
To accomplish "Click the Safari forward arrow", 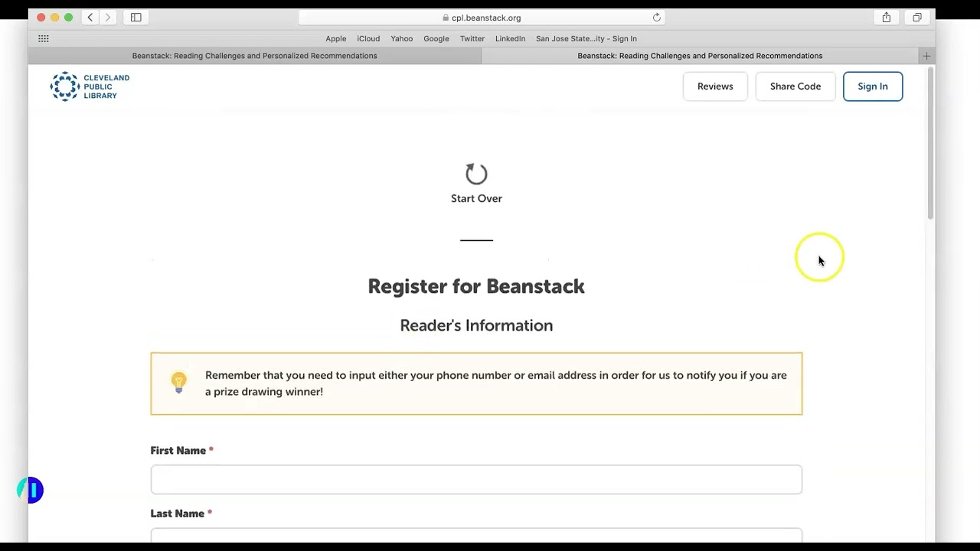I will tap(108, 18).
